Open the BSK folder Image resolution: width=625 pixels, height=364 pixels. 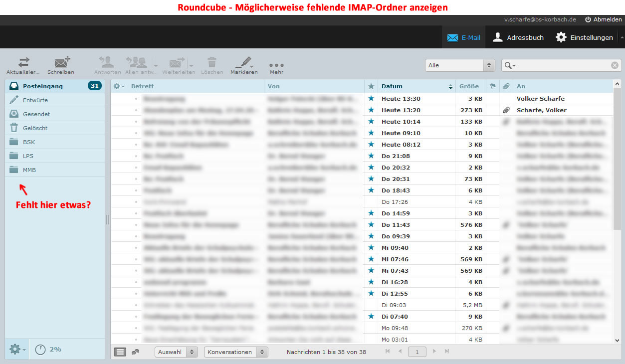click(x=55, y=142)
